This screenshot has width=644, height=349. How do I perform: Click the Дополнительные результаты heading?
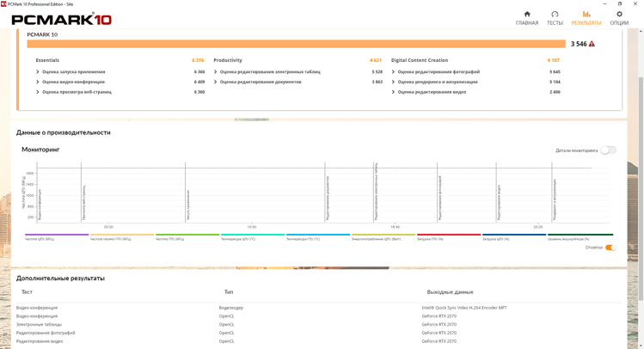pos(60,279)
